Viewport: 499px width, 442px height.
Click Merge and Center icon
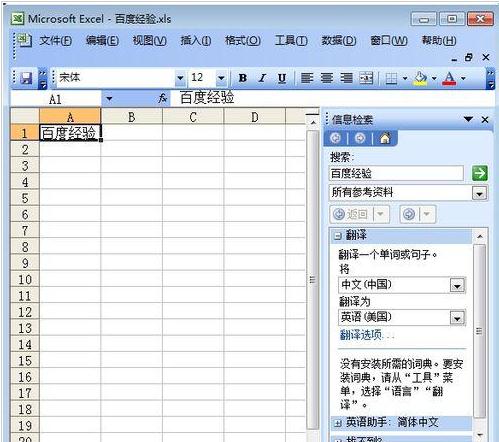click(x=366, y=78)
